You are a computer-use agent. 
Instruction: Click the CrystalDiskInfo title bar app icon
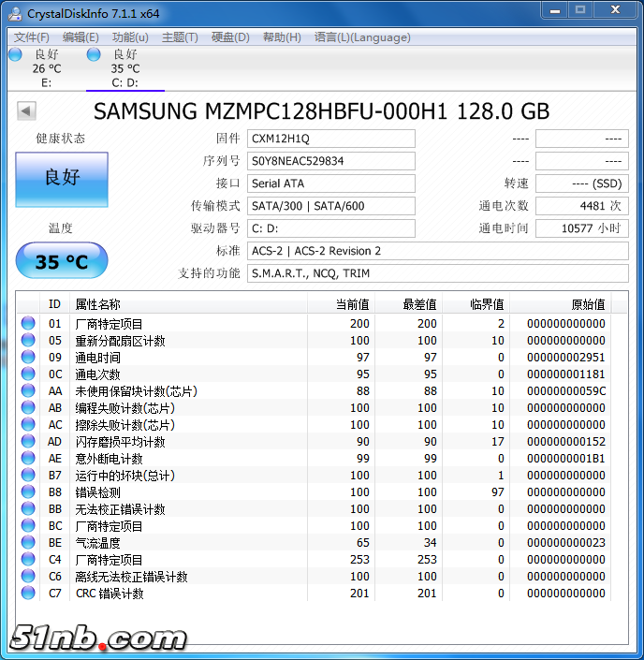click(15, 13)
